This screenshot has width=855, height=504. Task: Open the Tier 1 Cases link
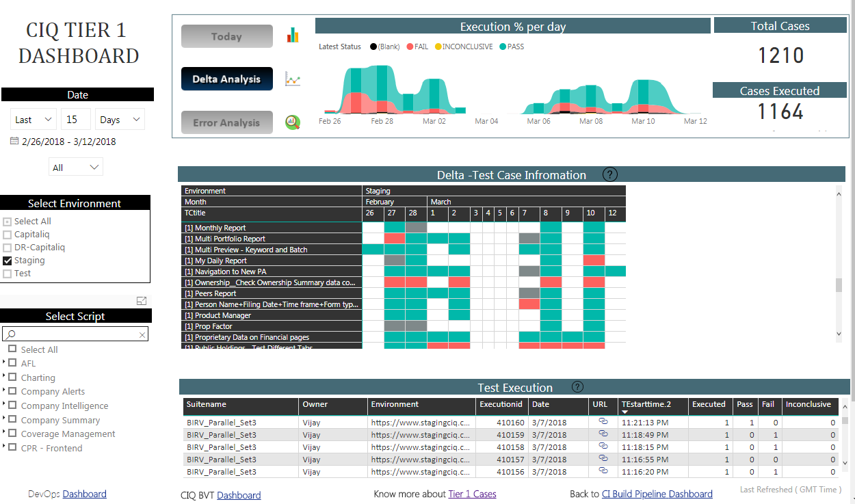pos(472,494)
